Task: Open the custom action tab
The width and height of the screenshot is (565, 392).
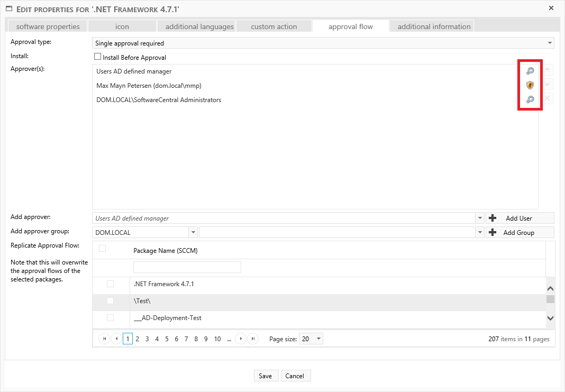Action: [274, 26]
